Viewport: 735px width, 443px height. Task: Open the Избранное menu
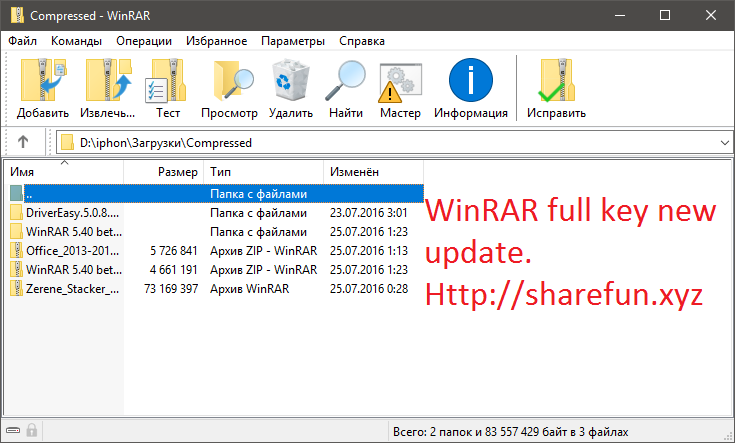point(217,41)
